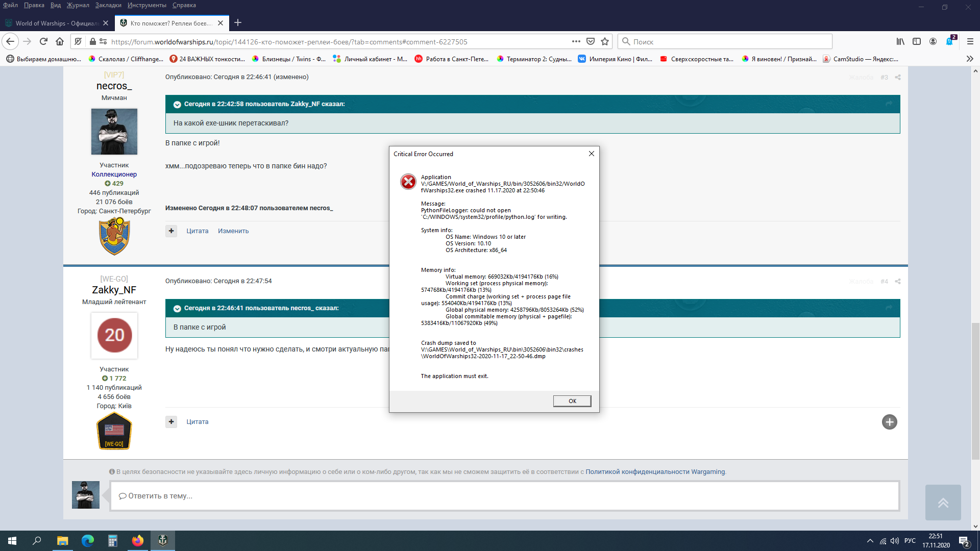Viewport: 980px width, 551px height.
Task: Multi-quote plus button on necros_ post
Action: pyautogui.click(x=171, y=231)
